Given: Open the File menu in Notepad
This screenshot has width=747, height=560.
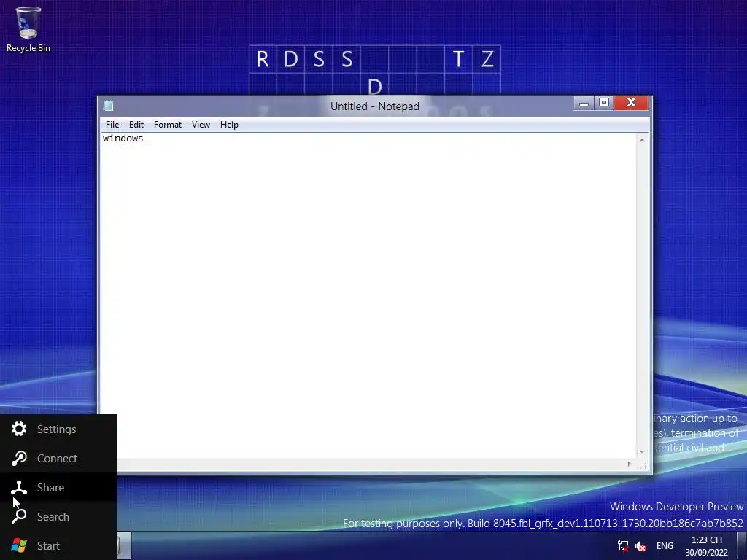Looking at the screenshot, I should click(x=112, y=124).
